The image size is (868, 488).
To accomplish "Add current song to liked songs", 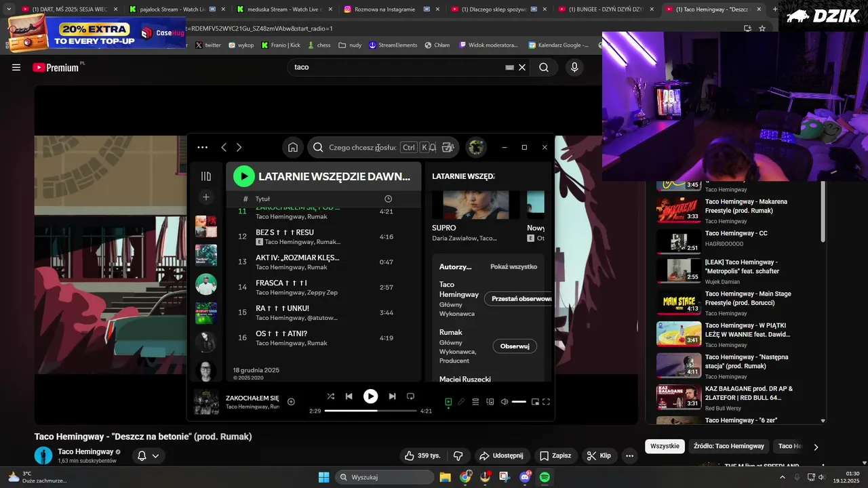I will click(291, 402).
